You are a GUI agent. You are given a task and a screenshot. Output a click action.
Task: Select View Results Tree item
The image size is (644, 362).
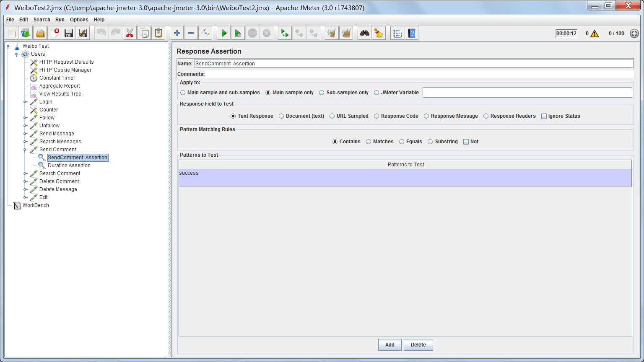[60, 94]
